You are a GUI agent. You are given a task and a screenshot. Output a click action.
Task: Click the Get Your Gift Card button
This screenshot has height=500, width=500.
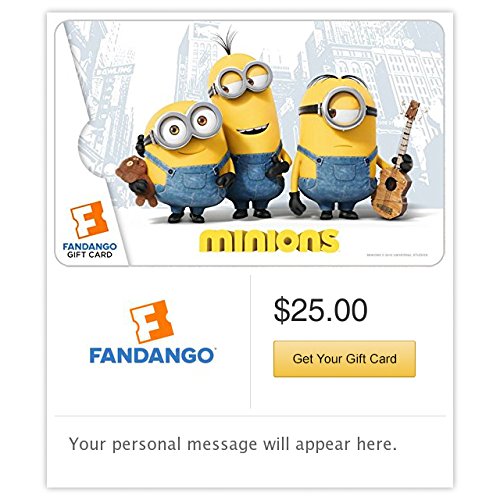pos(344,359)
